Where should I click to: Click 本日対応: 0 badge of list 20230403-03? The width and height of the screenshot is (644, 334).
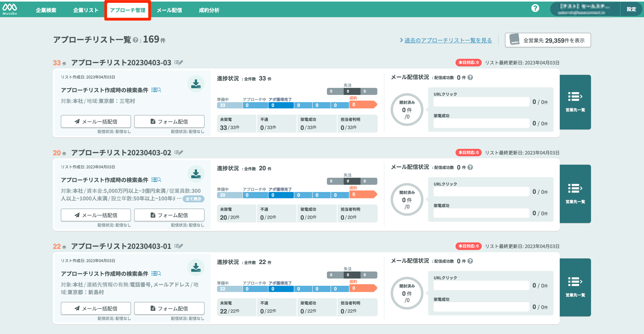[x=468, y=63]
